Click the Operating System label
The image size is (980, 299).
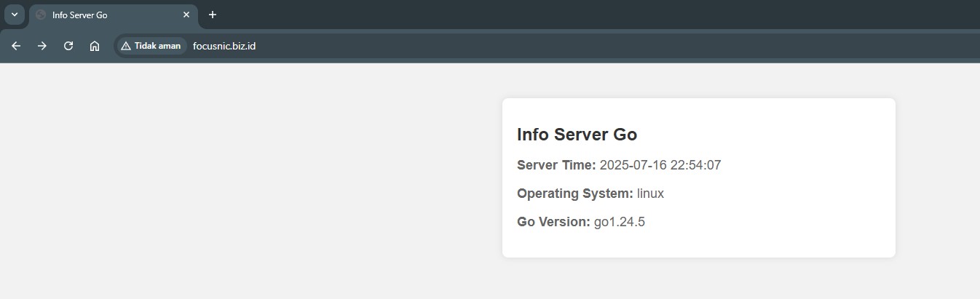574,194
